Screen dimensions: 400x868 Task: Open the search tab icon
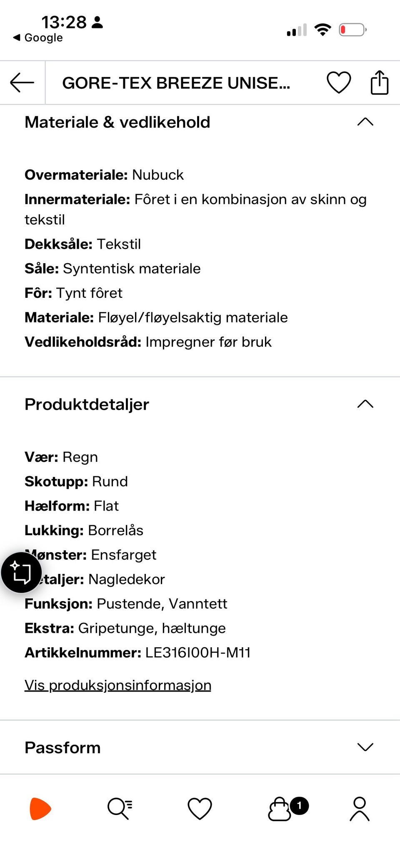tap(120, 809)
